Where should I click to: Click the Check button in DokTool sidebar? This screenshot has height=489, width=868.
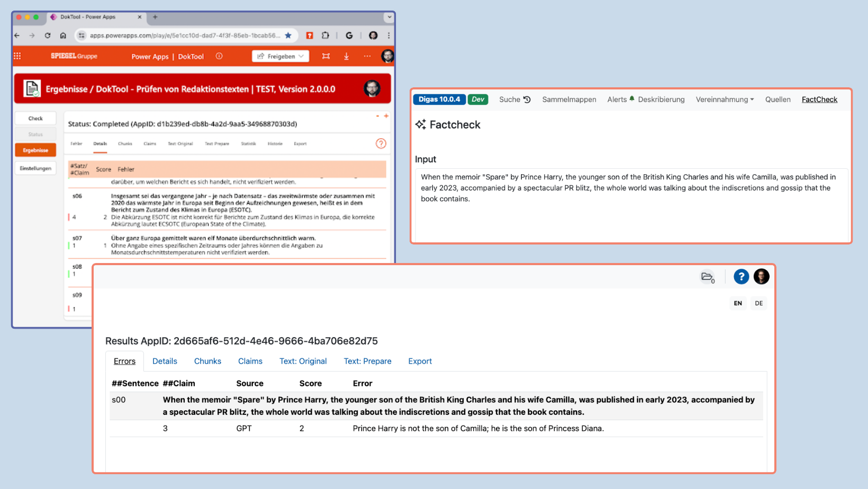click(x=35, y=119)
